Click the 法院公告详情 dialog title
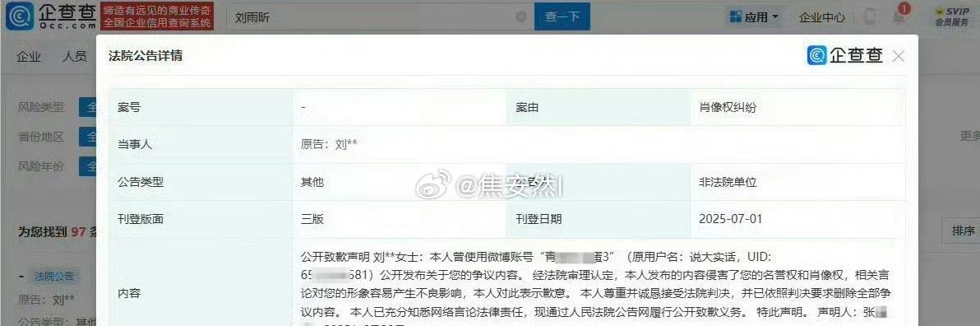The width and height of the screenshot is (980, 326). coord(146,56)
